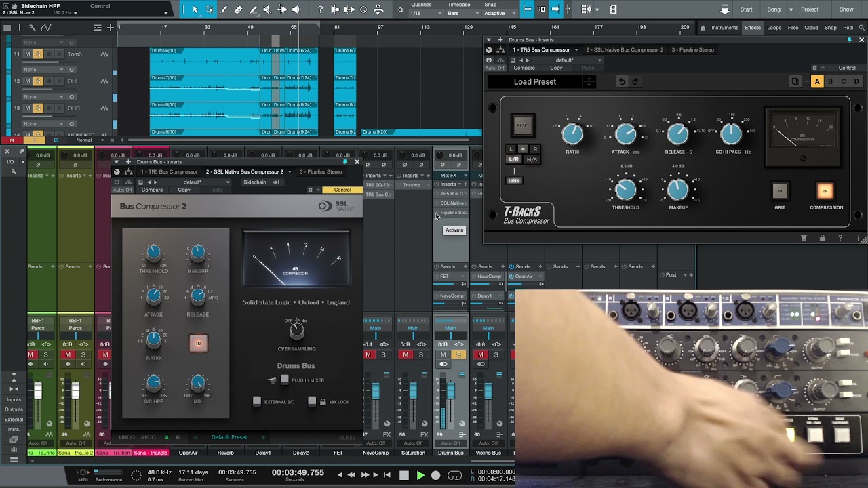Mute the OHL track
The height and width of the screenshot is (488, 868).
[x=28, y=81]
